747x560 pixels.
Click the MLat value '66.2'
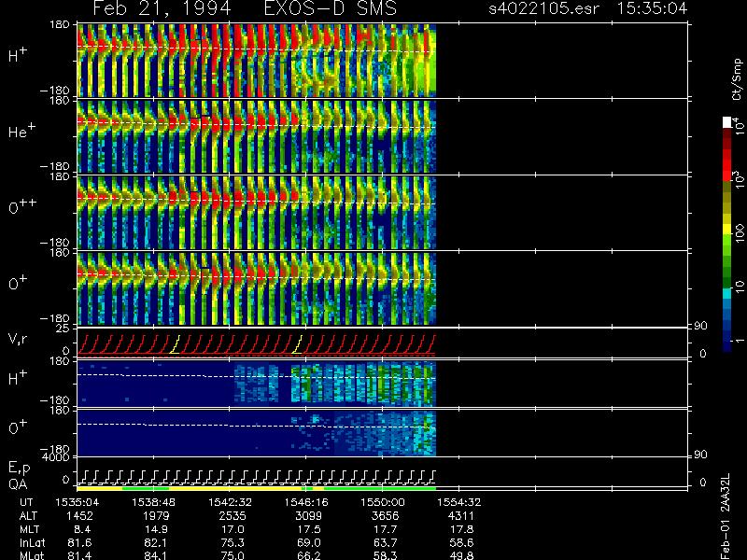pyautogui.click(x=309, y=555)
